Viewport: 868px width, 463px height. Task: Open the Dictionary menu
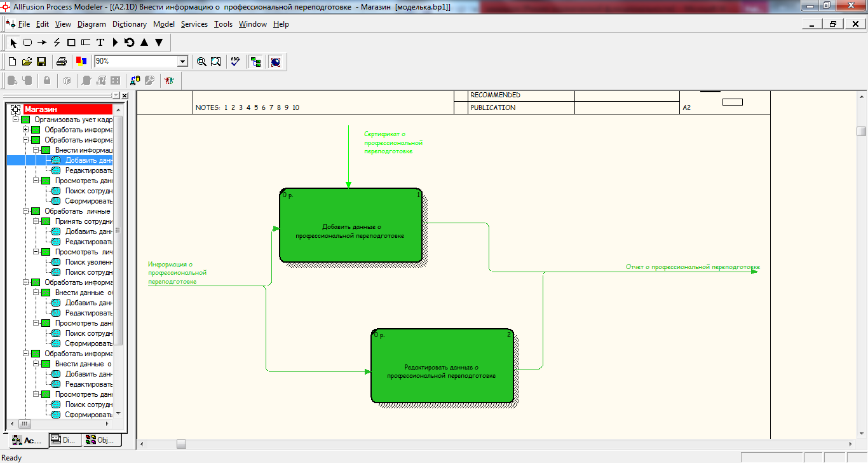tap(130, 24)
